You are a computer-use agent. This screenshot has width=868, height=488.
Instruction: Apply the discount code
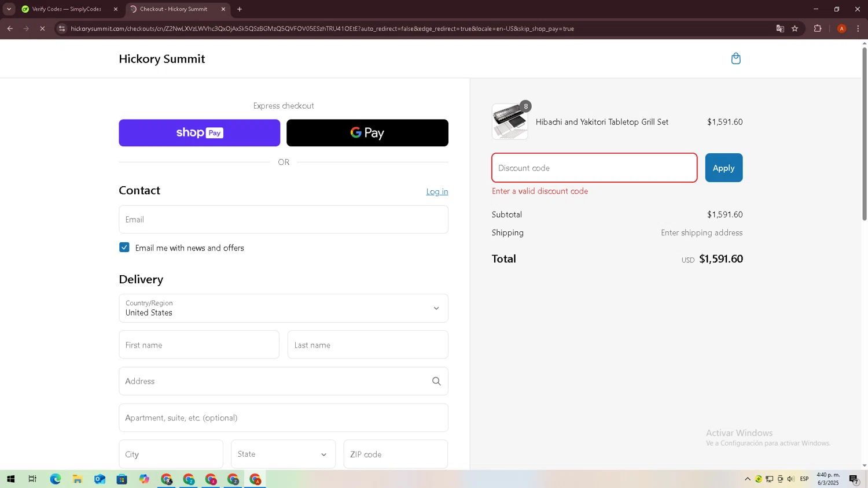point(724,168)
